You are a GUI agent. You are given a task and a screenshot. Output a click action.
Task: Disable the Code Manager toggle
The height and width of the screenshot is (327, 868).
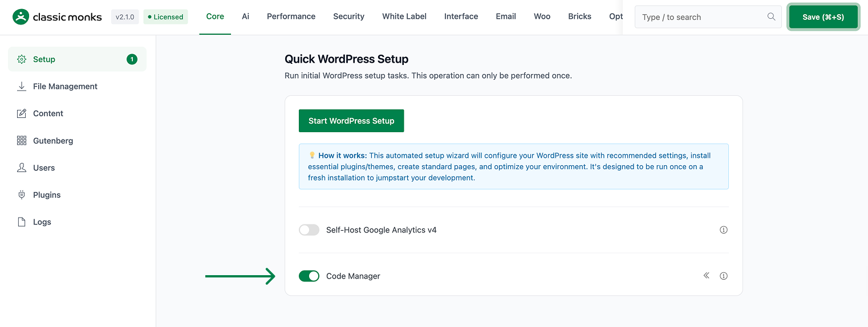coord(309,276)
